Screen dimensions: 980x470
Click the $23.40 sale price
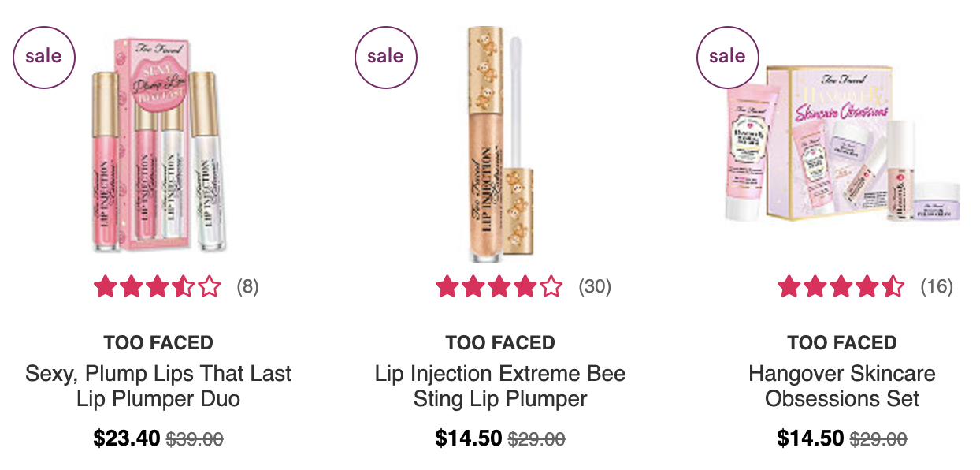point(127,438)
